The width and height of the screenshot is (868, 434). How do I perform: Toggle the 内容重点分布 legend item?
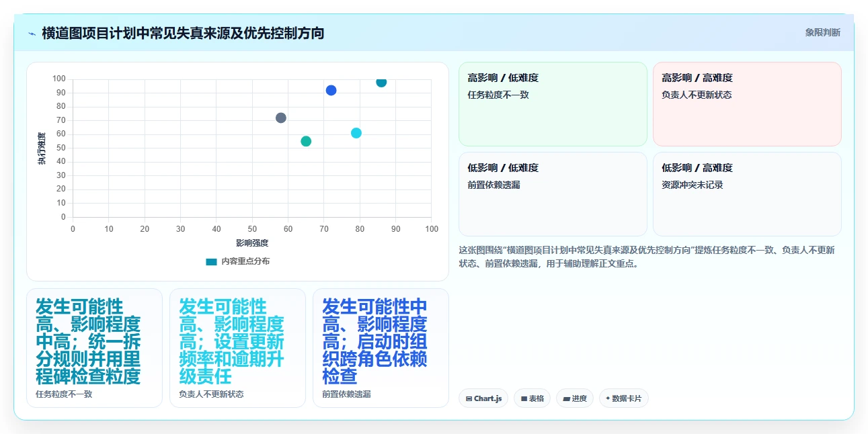pos(237,261)
